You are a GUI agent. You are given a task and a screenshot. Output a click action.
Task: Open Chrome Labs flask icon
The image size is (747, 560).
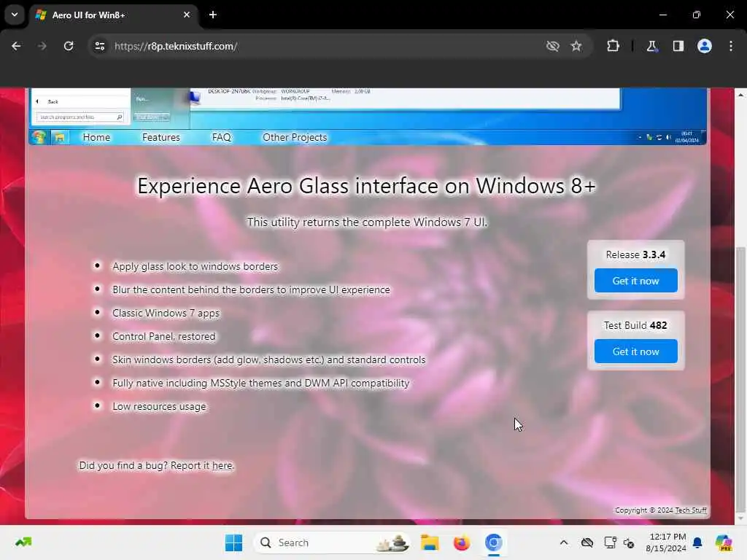coord(651,46)
